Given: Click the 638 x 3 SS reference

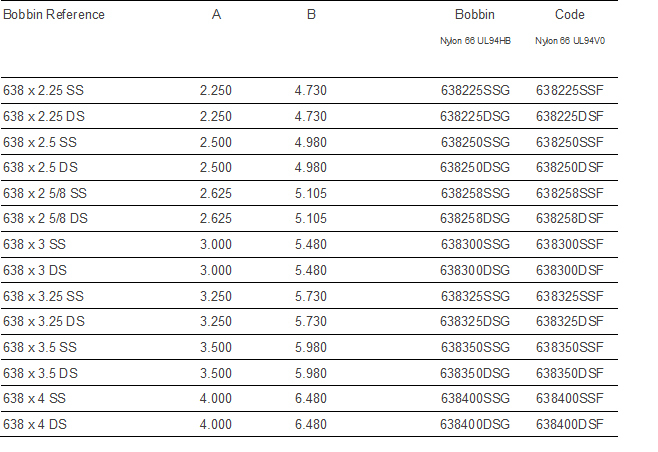Looking at the screenshot, I should click(x=37, y=245).
